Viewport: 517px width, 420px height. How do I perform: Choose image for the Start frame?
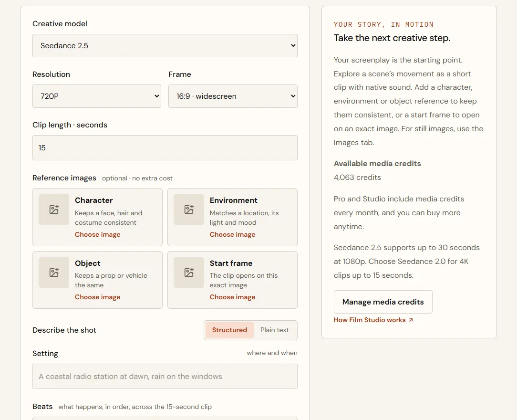point(232,297)
